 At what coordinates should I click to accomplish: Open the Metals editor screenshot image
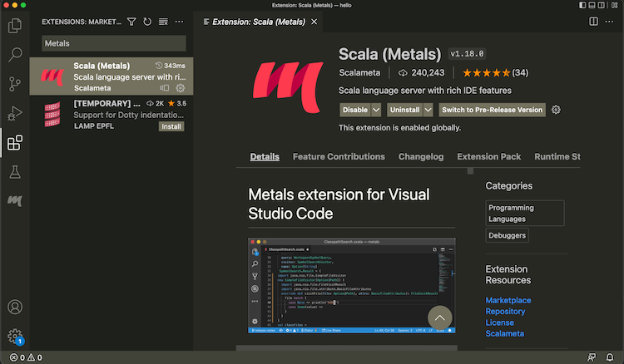[x=351, y=286]
